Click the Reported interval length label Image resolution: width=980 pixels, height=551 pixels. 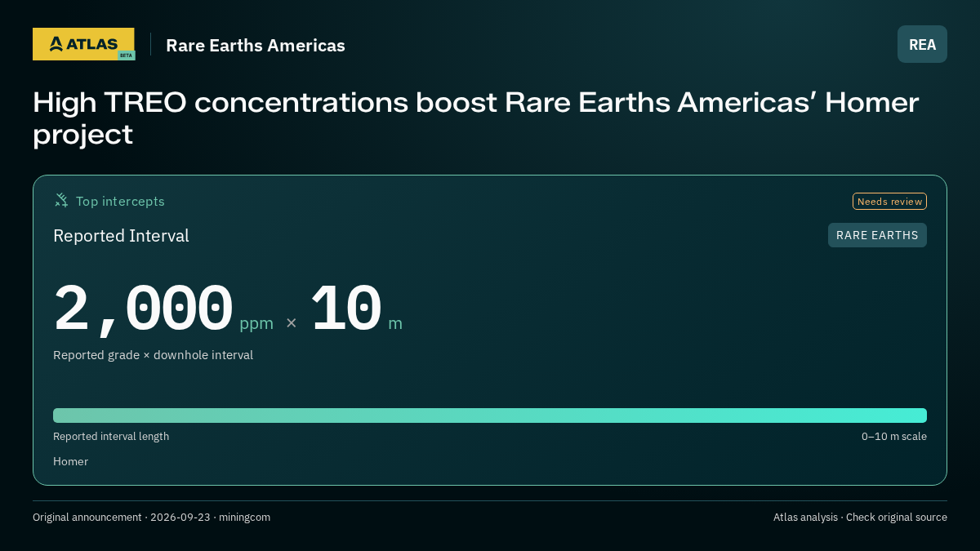[111, 437]
